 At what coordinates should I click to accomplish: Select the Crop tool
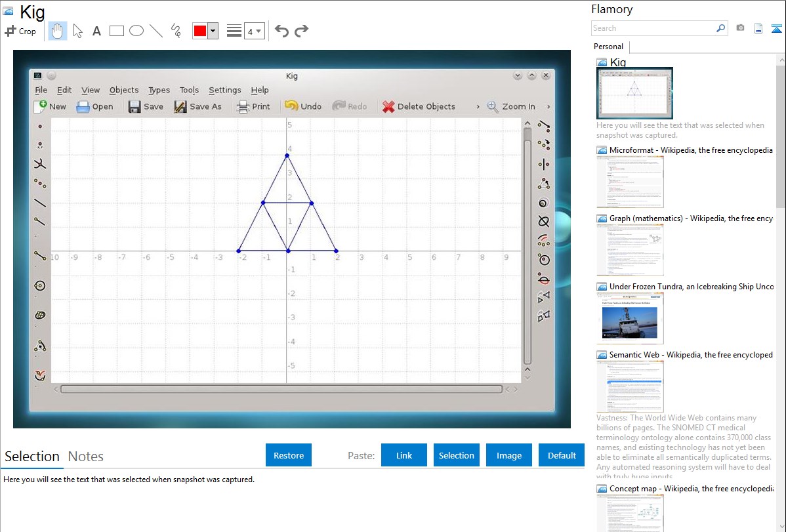(x=20, y=31)
